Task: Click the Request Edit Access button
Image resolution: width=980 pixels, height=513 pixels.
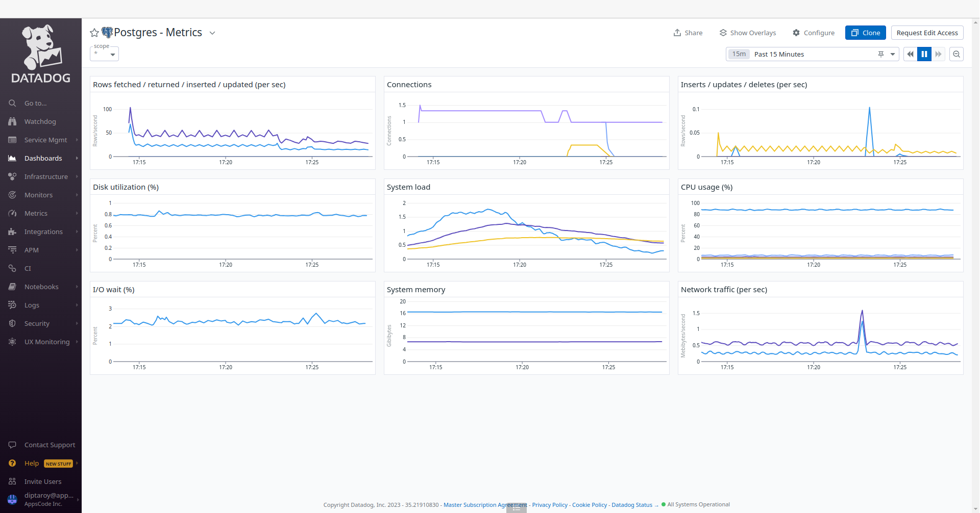Action: [x=927, y=32]
